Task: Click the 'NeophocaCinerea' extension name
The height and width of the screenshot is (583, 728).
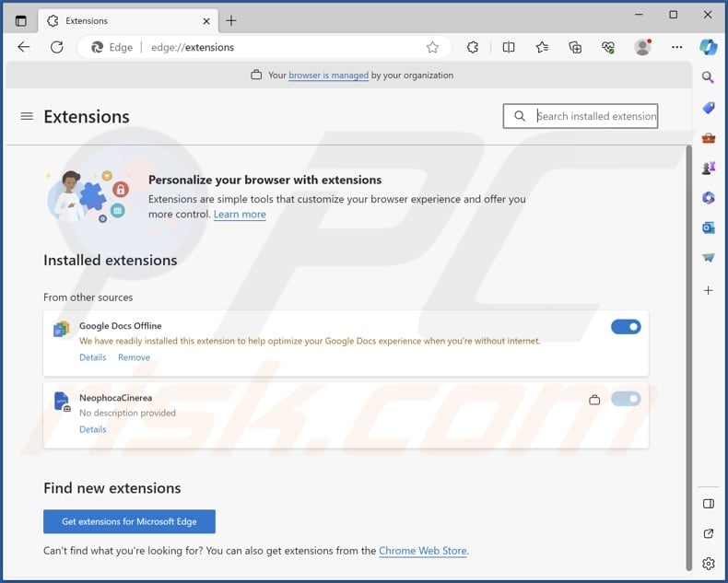Action: (x=115, y=398)
